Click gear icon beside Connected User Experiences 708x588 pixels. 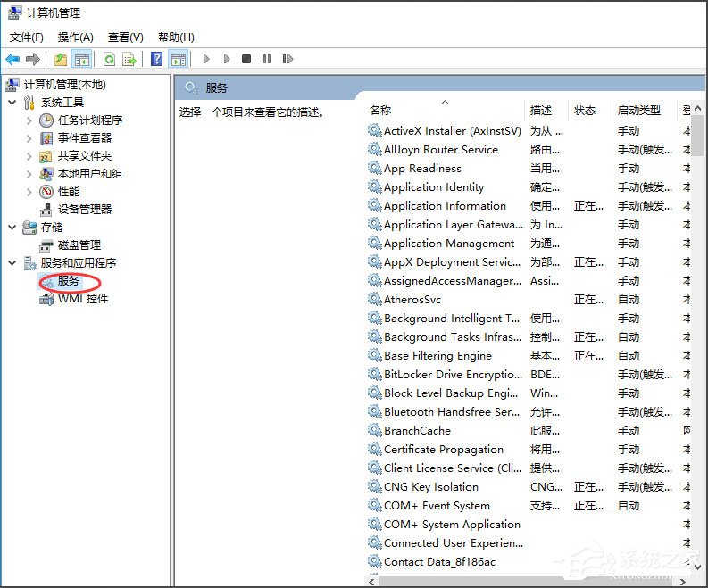(374, 542)
